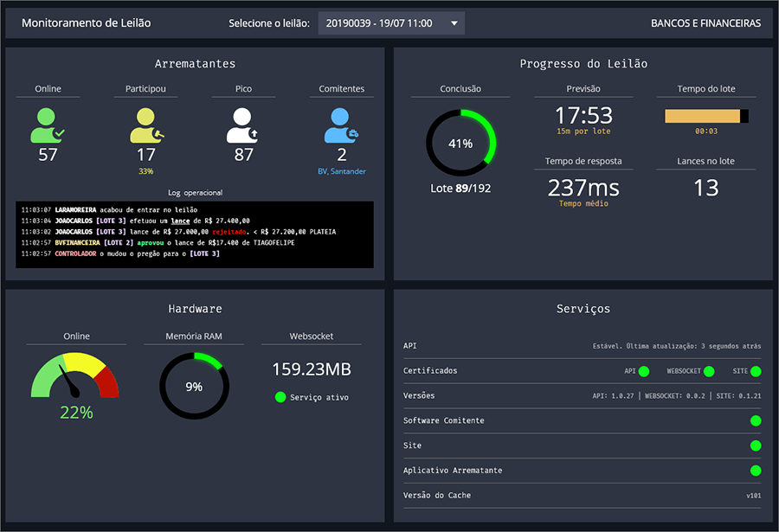
Task: Click the BANCOS E FINANCEIRAS header label
Action: pos(705,23)
